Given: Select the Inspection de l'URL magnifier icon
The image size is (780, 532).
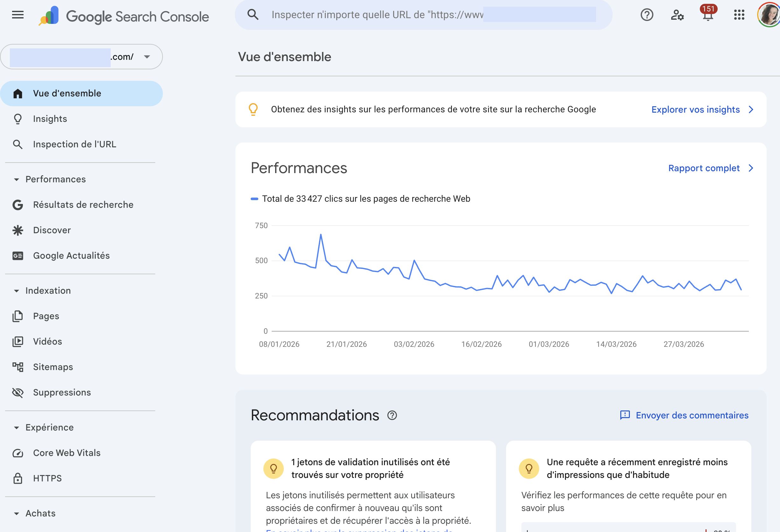Looking at the screenshot, I should click(18, 144).
